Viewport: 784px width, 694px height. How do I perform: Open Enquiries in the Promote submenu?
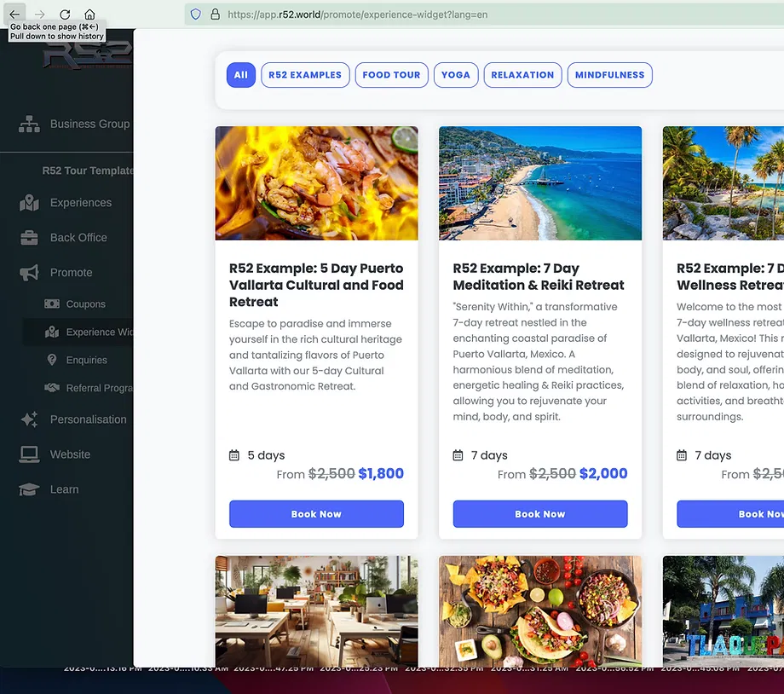tap(86, 361)
